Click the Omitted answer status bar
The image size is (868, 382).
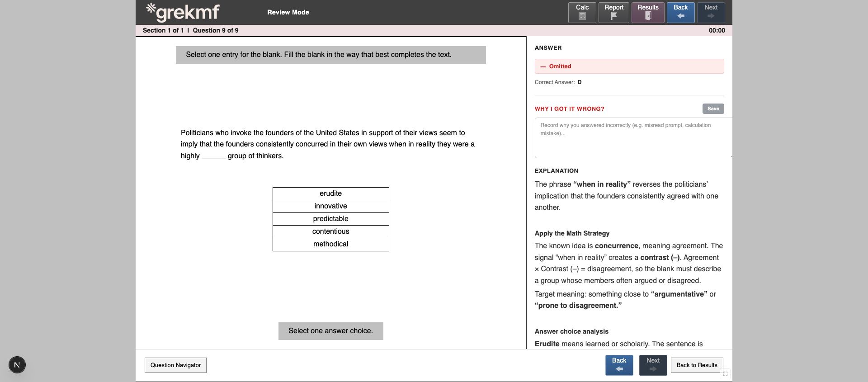point(629,66)
